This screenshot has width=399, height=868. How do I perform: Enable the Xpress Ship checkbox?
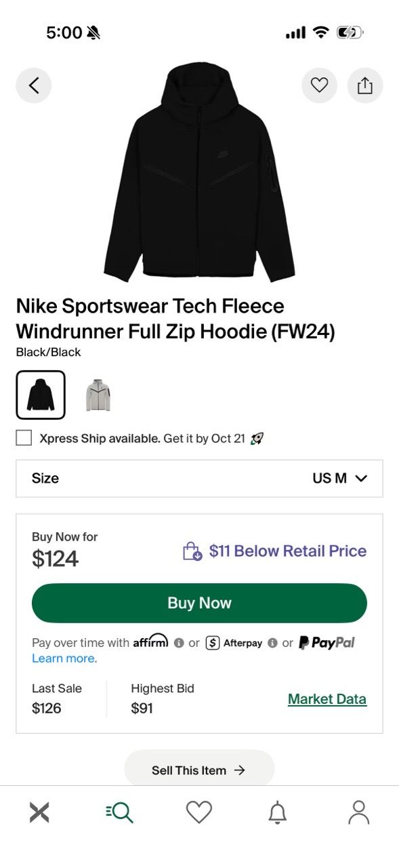[x=24, y=438]
